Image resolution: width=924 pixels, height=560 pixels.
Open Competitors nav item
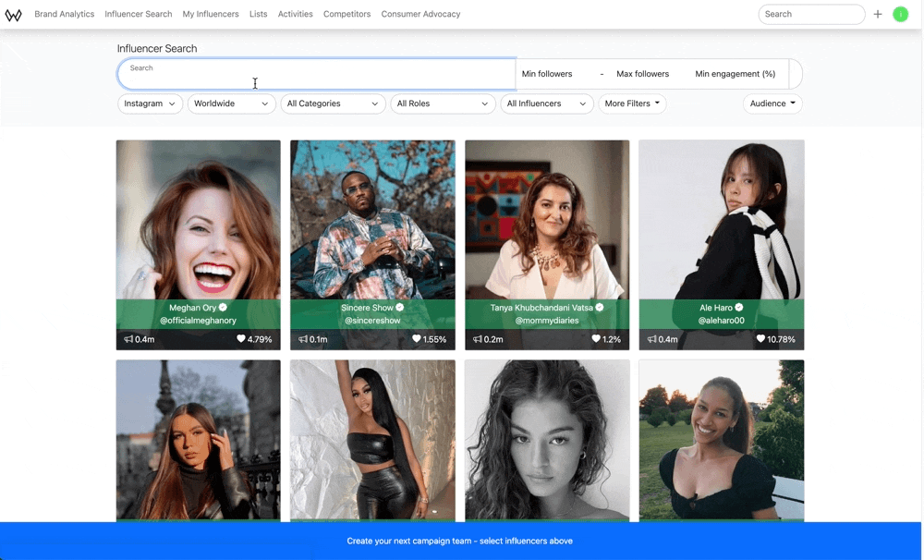346,14
